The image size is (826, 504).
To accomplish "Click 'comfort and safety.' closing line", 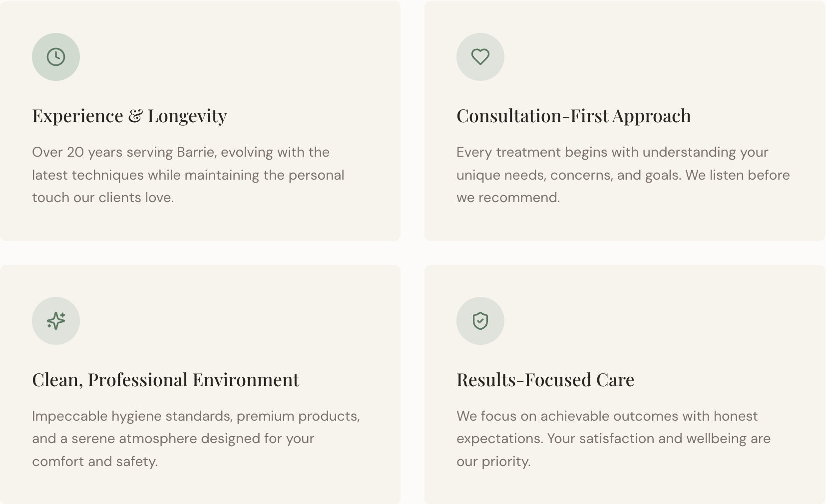I will 95,462.
